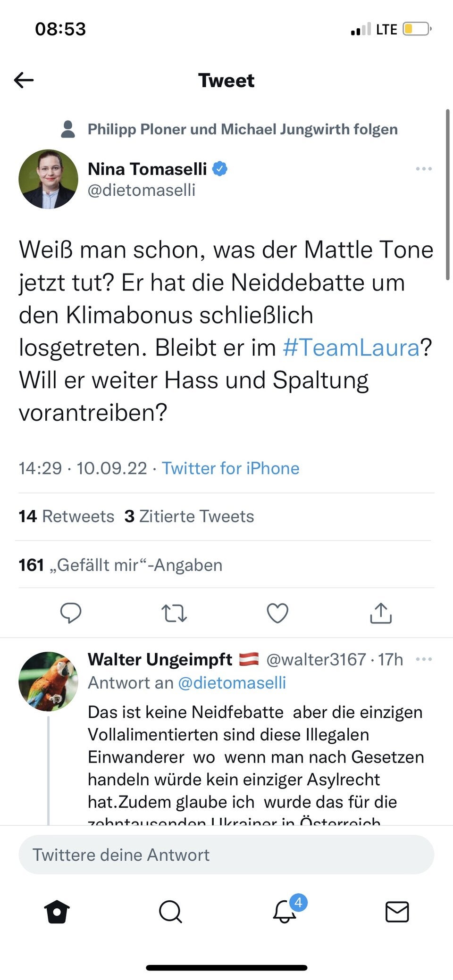Open Twitter search via magnifier icon
The image size is (453, 980).
pos(170,912)
